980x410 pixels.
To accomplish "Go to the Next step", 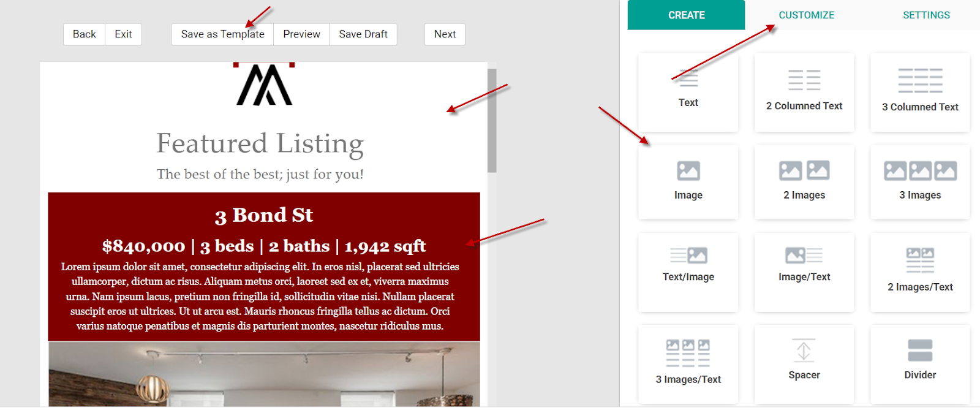I will point(445,34).
